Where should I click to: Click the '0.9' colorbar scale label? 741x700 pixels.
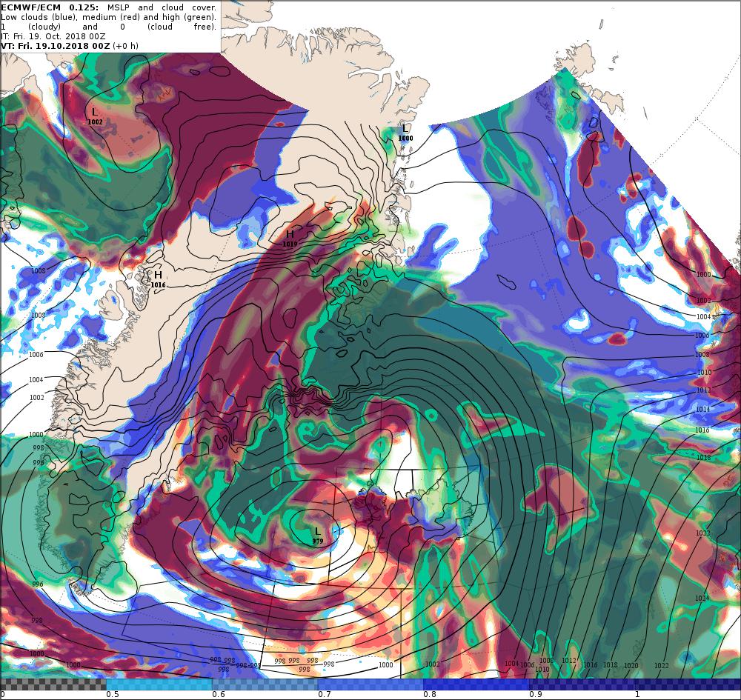click(x=536, y=694)
